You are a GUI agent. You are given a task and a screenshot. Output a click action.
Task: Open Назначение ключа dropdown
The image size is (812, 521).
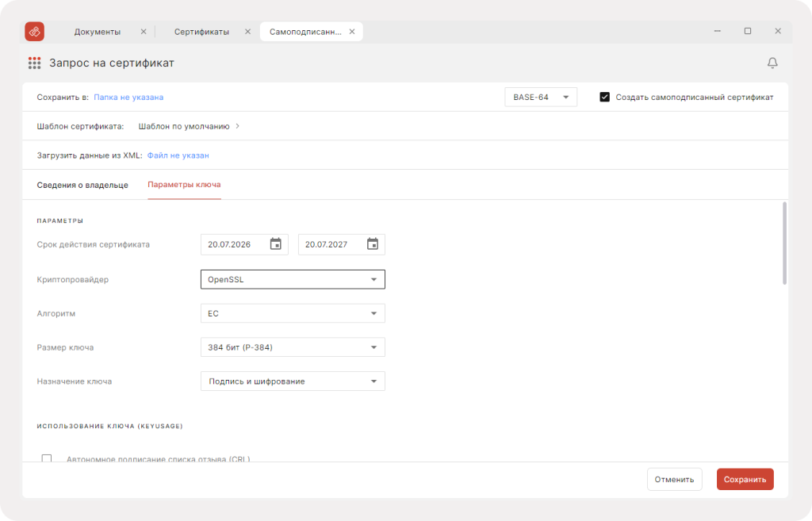coord(293,381)
